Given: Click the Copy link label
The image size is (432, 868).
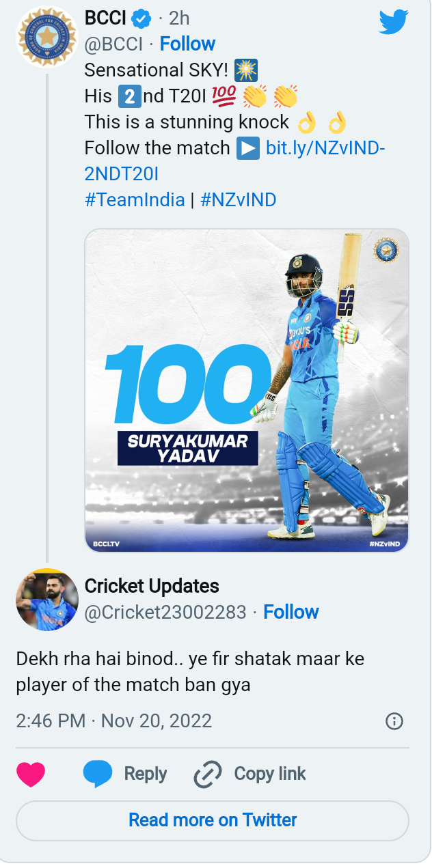Looking at the screenshot, I should pos(270,774).
